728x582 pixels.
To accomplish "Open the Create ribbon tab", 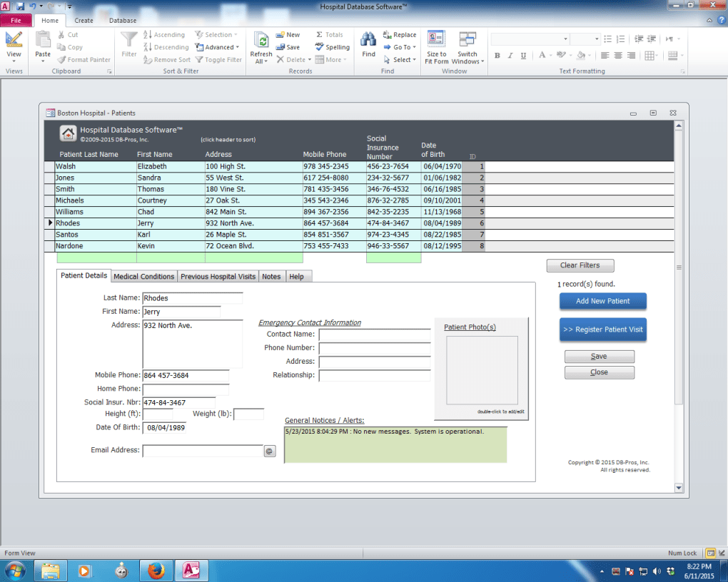I will [x=84, y=20].
